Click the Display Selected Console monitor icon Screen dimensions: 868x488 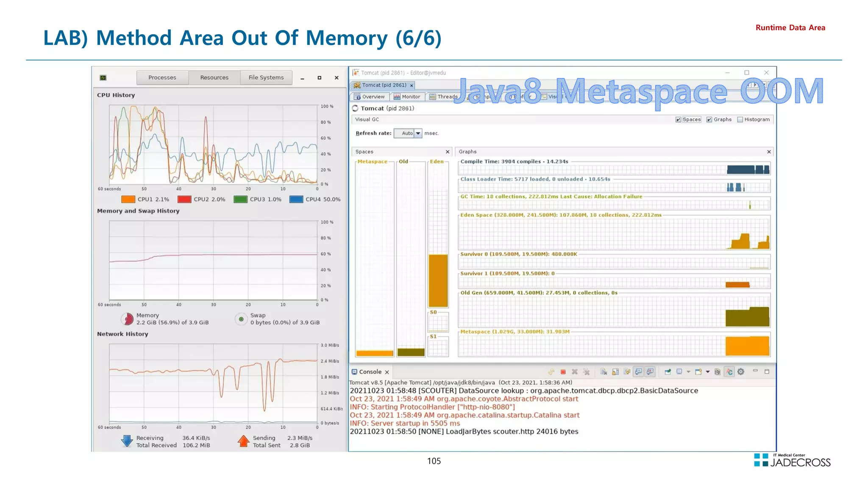click(x=679, y=372)
